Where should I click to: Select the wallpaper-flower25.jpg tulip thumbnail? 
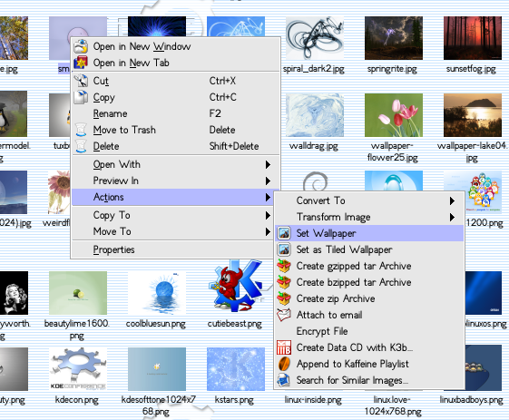pos(394,115)
